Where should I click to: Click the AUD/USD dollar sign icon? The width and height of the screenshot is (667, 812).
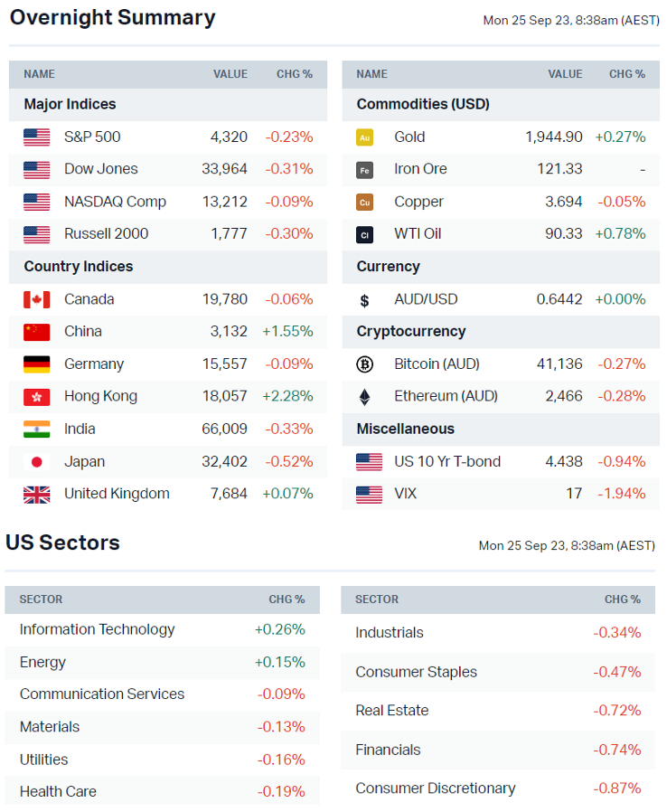tap(365, 300)
